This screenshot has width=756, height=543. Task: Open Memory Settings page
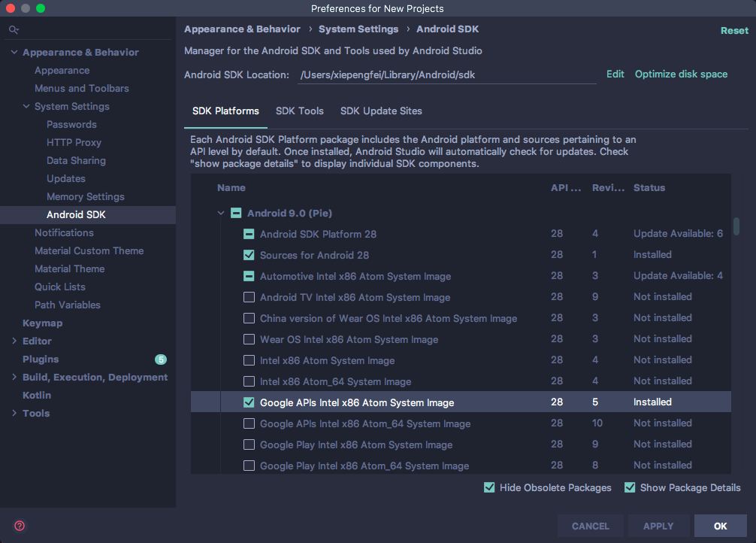click(x=86, y=197)
